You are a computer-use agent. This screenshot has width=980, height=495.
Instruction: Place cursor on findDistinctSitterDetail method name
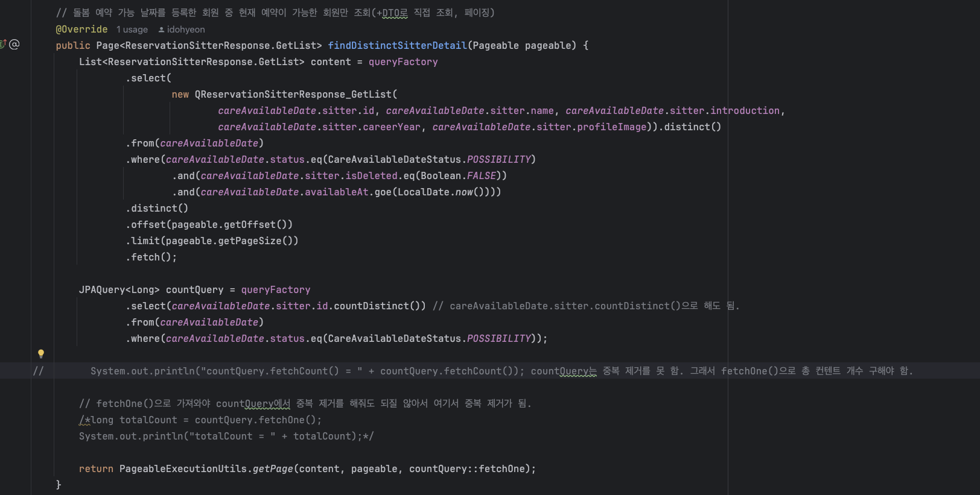(398, 46)
